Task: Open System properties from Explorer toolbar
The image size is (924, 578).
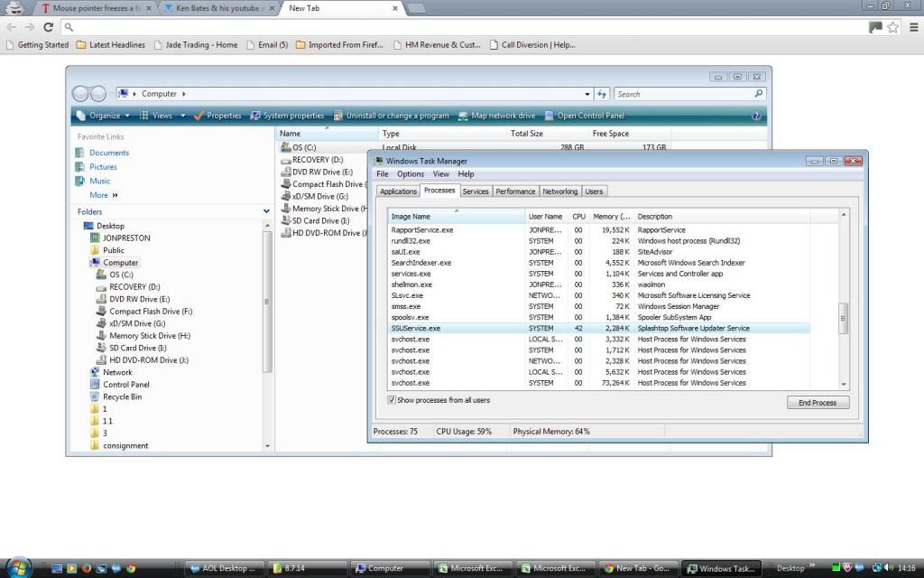Action: click(x=287, y=117)
